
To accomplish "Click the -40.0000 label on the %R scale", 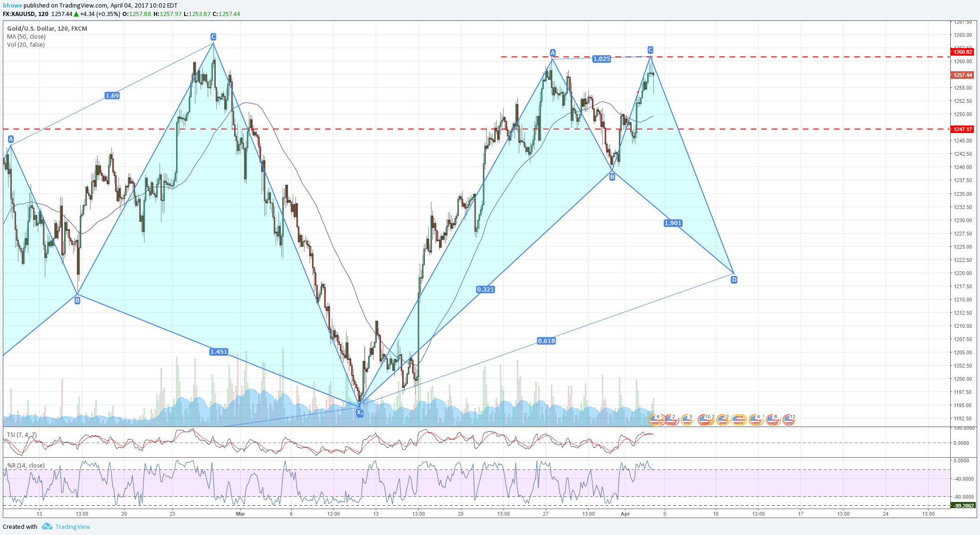I will pos(963,479).
